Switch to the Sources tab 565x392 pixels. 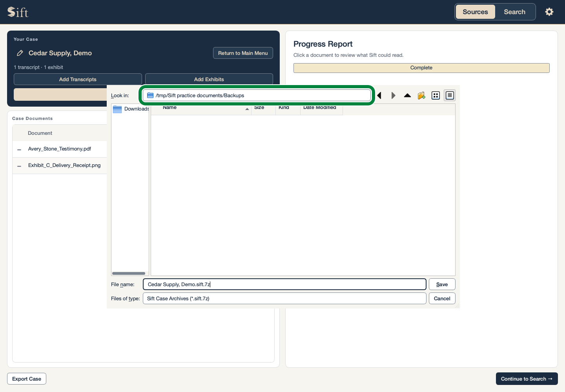[475, 12]
